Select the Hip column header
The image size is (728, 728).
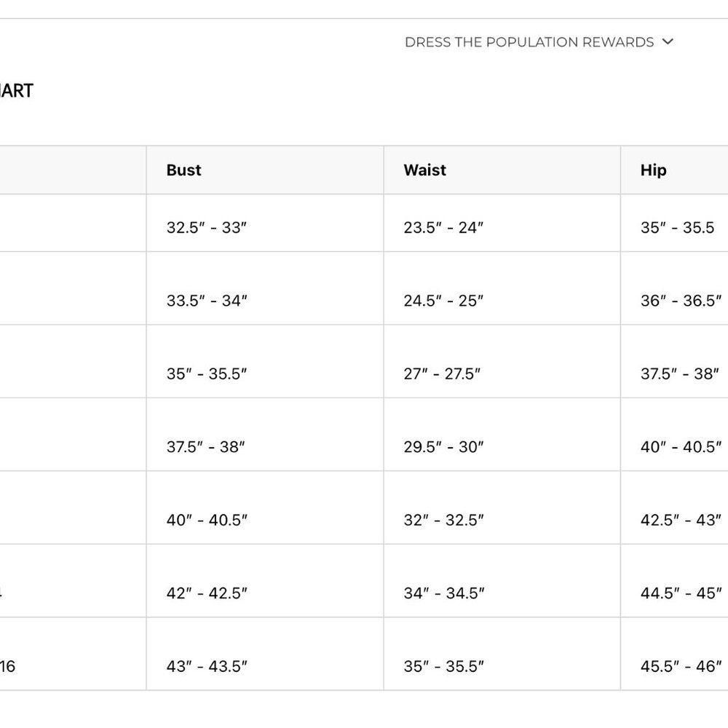coord(653,170)
